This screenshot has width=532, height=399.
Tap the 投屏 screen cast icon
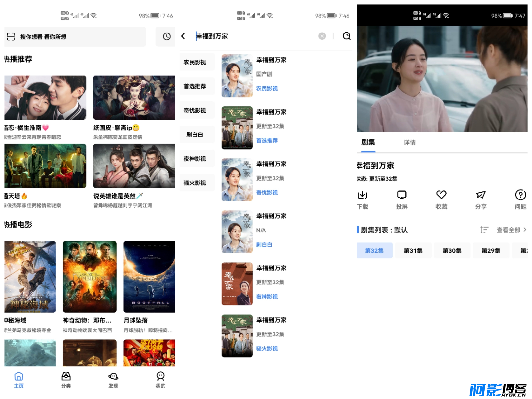[x=402, y=195]
